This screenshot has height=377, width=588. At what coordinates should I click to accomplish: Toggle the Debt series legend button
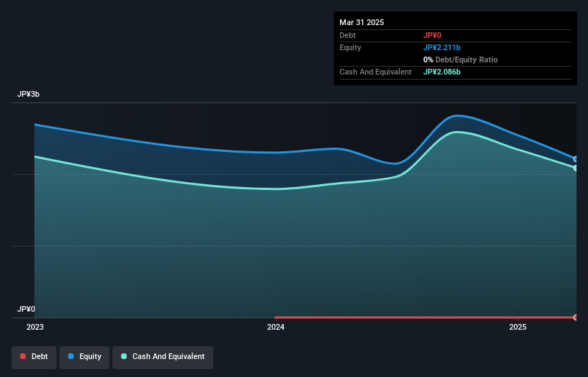coord(34,358)
